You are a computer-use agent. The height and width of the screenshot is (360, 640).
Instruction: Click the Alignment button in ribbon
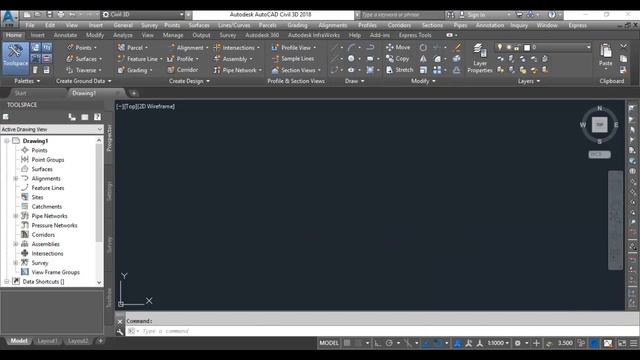[188, 47]
